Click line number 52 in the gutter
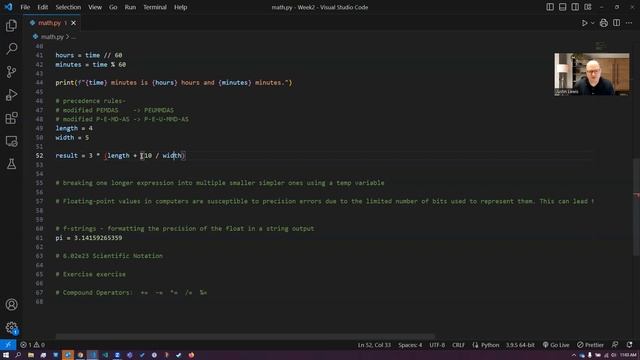The width and height of the screenshot is (640, 360). (40, 156)
